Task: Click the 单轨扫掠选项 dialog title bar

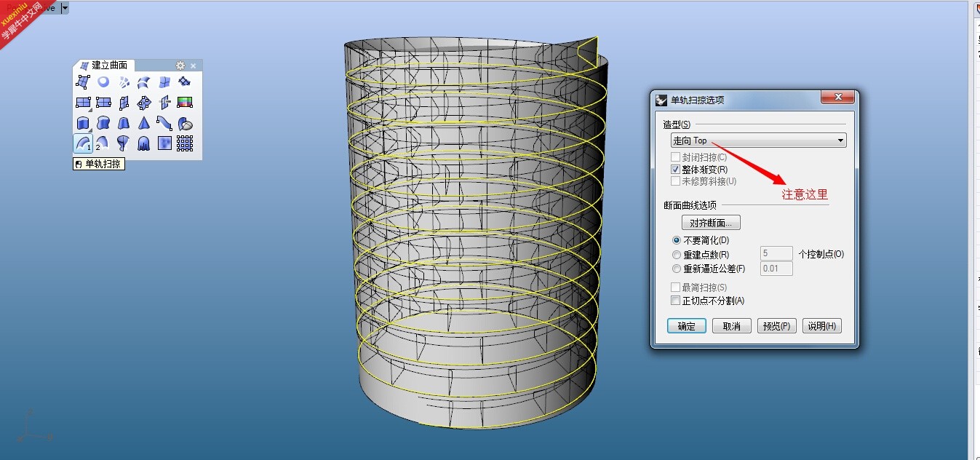Action: tap(754, 99)
